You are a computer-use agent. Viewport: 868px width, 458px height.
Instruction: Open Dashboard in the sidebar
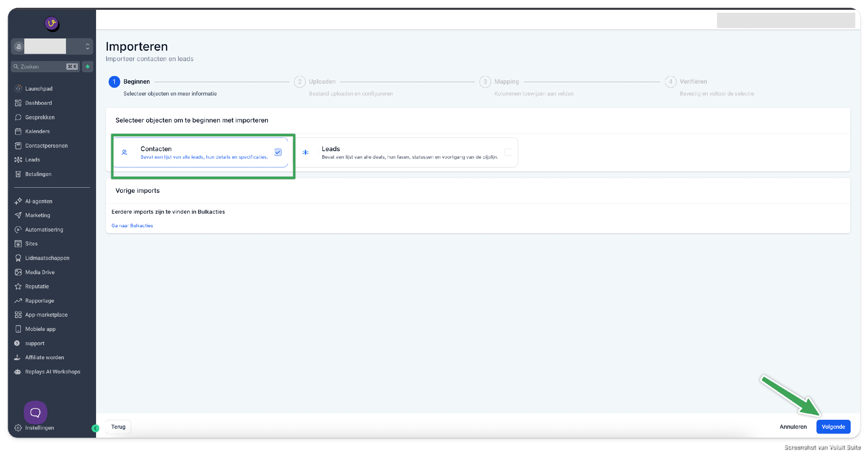[38, 103]
